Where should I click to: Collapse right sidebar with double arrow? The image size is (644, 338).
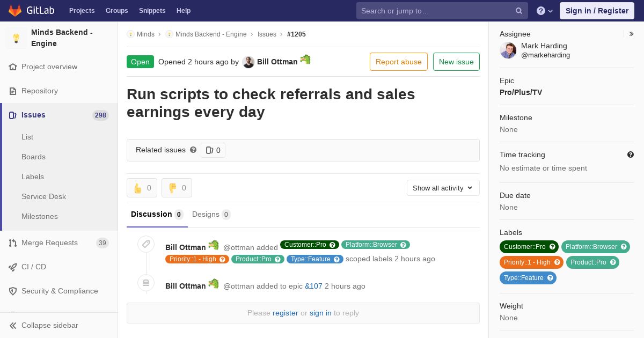[x=632, y=34]
